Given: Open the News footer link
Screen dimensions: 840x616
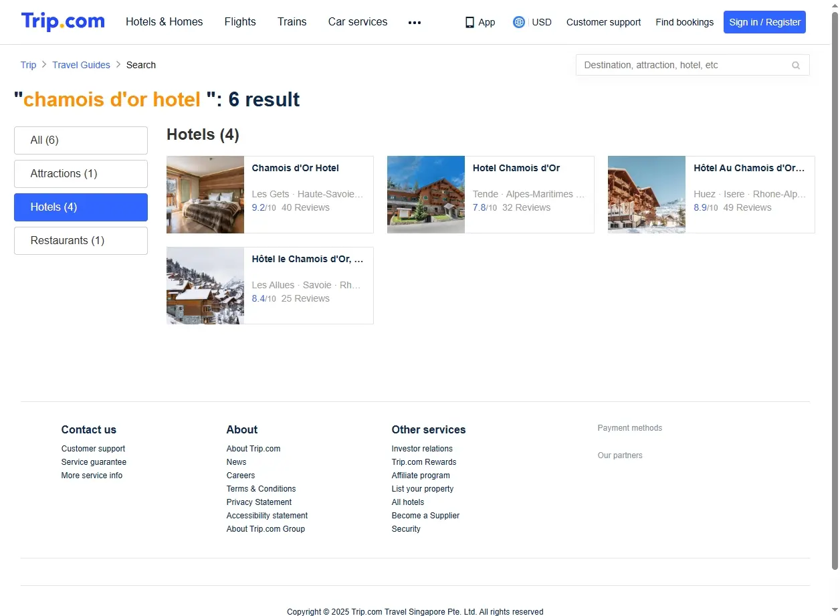Looking at the screenshot, I should [x=236, y=462].
